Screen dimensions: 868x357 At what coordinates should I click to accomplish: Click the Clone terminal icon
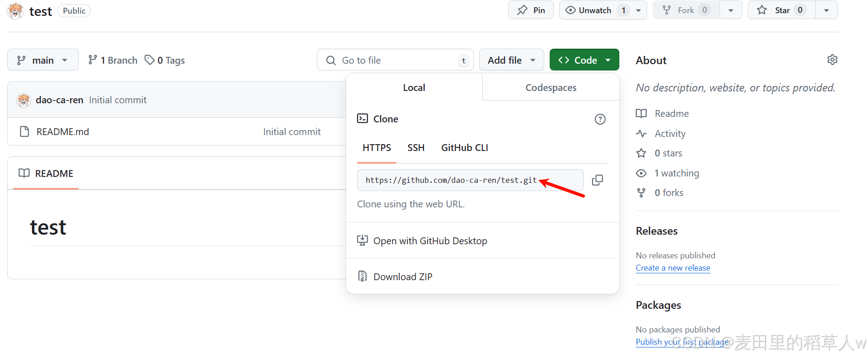[363, 119]
